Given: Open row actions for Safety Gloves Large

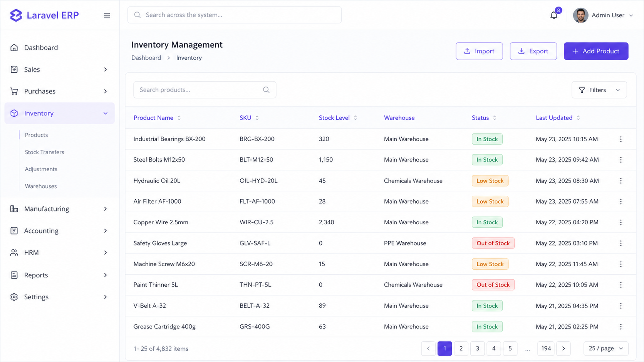Looking at the screenshot, I should [621, 243].
